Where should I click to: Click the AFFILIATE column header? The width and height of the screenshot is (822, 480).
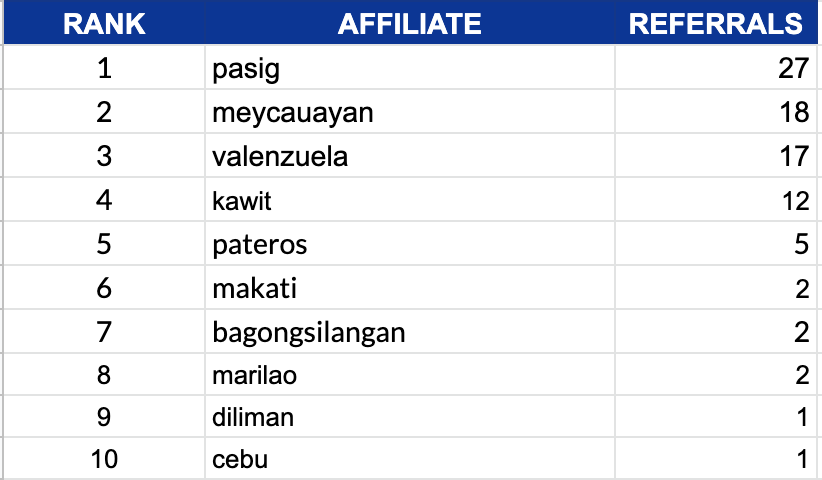click(409, 24)
